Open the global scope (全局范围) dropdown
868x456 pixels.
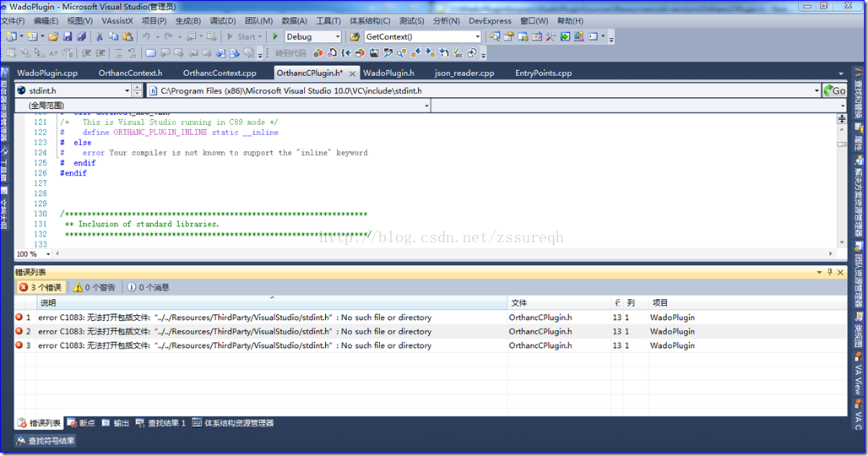point(426,106)
